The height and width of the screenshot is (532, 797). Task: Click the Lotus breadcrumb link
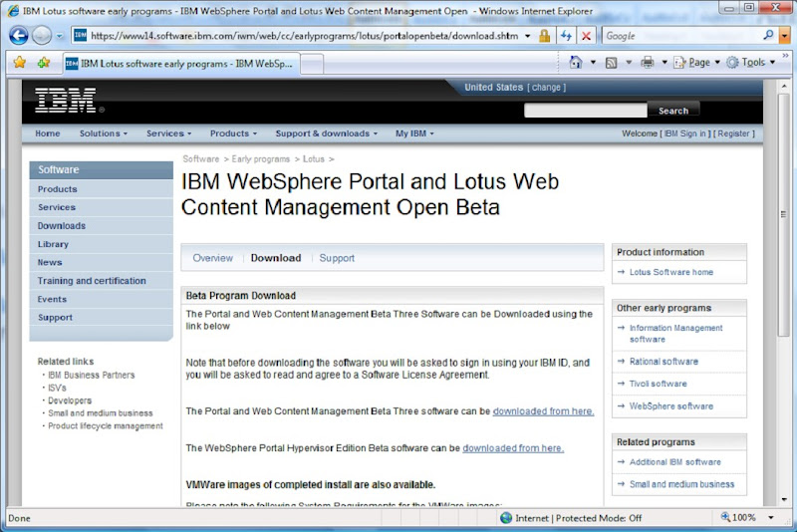[x=313, y=159]
